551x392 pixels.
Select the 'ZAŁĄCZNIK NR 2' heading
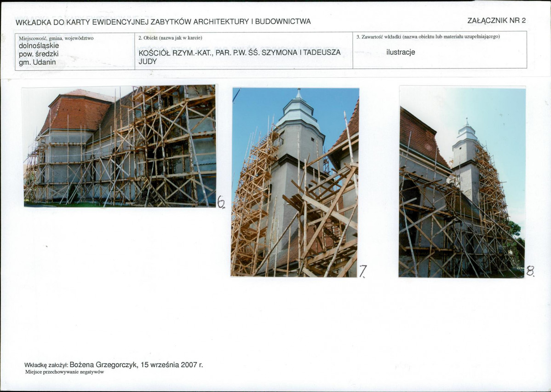[496, 20]
